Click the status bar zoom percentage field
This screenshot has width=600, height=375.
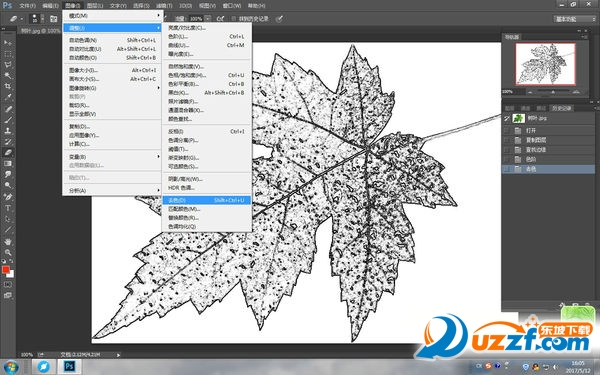coord(27,355)
